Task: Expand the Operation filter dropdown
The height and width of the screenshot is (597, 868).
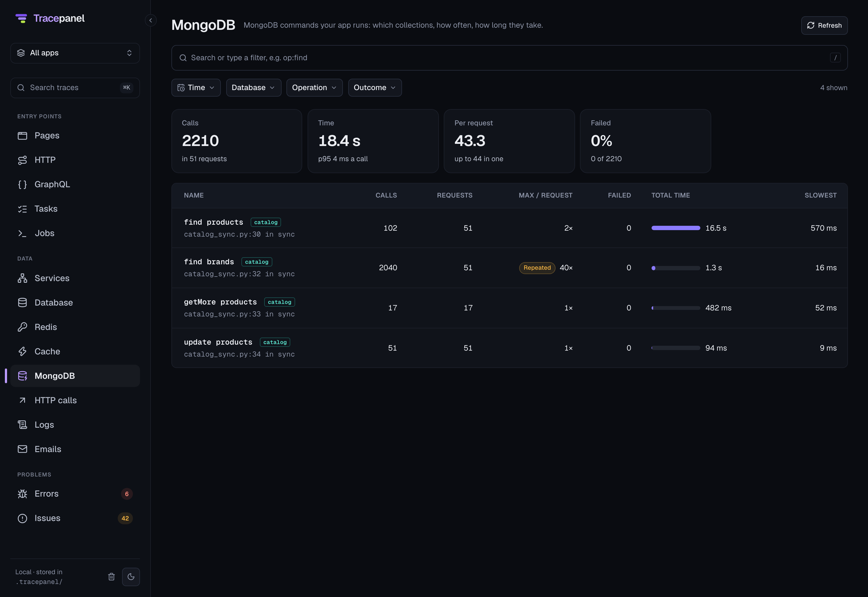Action: tap(315, 88)
